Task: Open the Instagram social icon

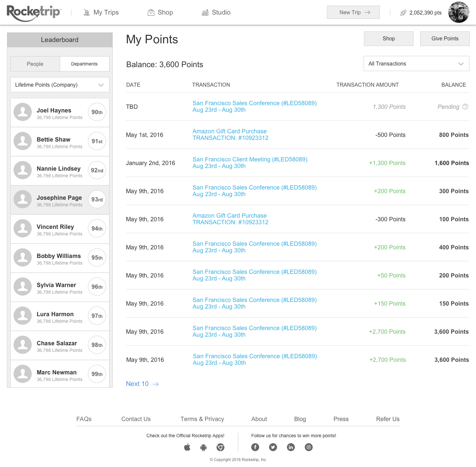Action: (309, 447)
